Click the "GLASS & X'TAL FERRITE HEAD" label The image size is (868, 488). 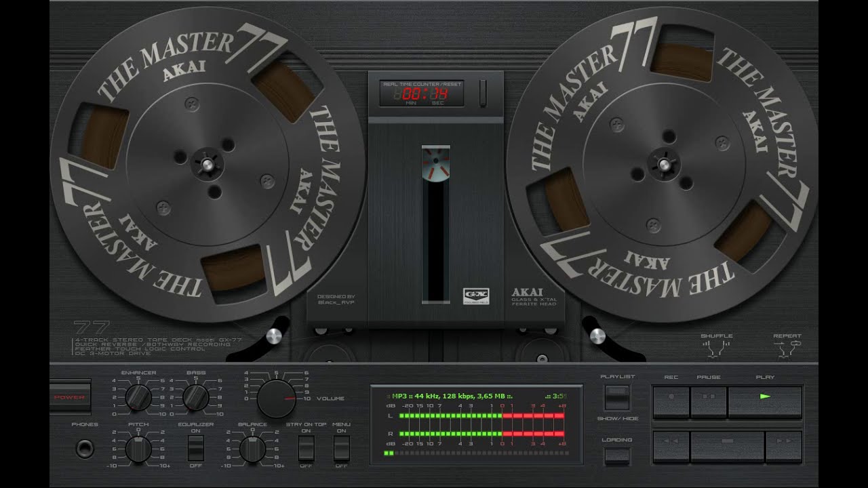(534, 301)
